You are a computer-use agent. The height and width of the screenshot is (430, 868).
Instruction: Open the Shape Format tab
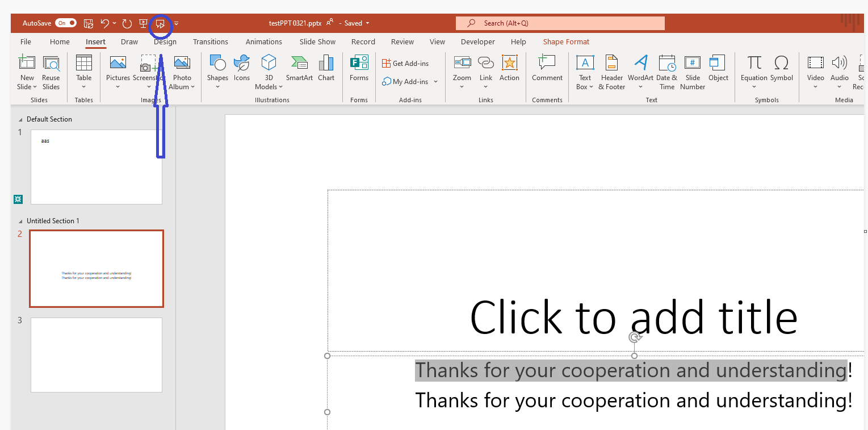tap(566, 41)
